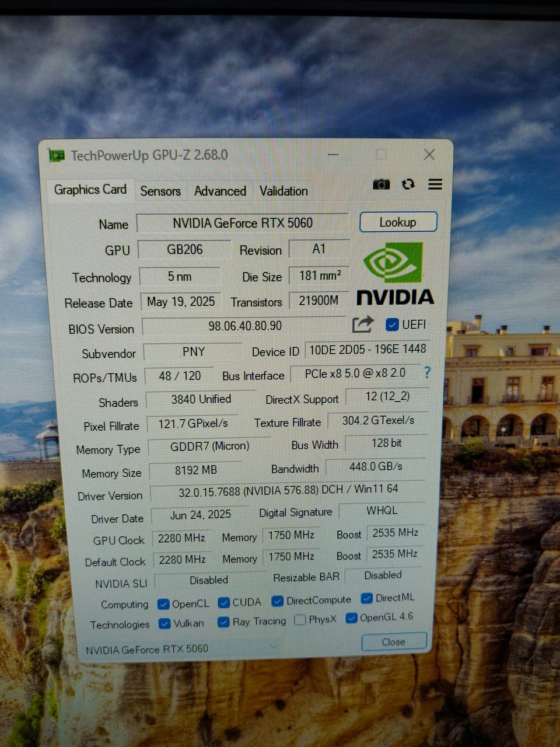Click the Name field NVIDIA GeForce RTX 5060
Image resolution: width=560 pixels, height=747 pixels.
(x=243, y=223)
